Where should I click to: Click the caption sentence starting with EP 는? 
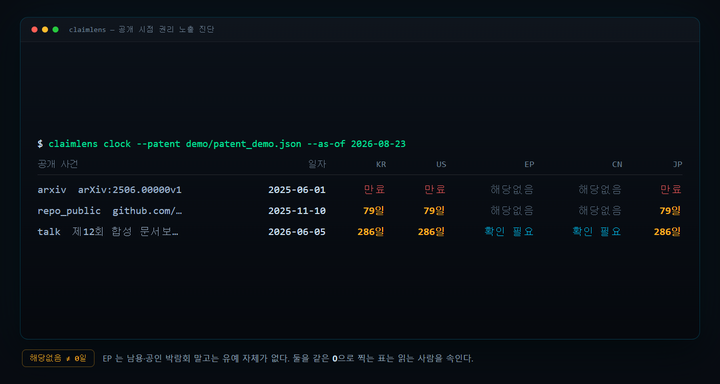click(288, 358)
